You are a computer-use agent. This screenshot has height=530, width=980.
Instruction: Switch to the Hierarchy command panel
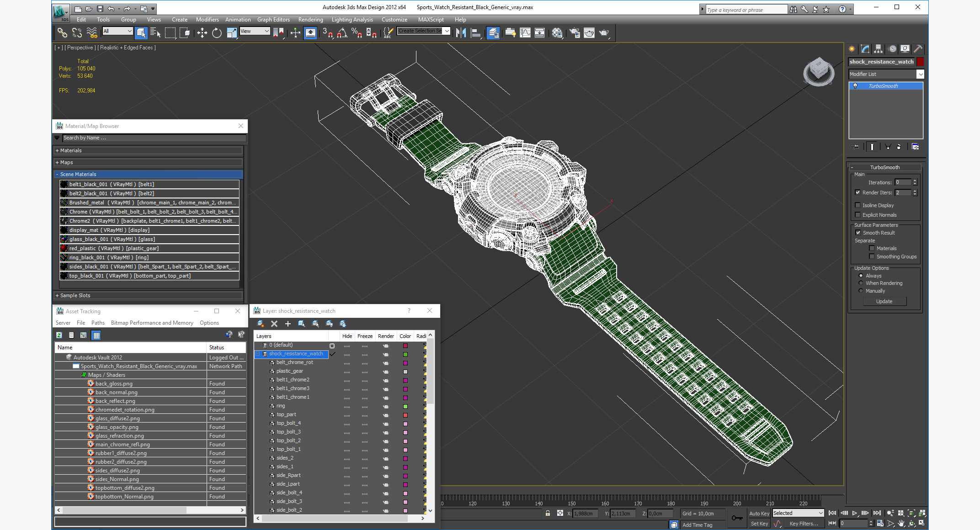coord(878,49)
